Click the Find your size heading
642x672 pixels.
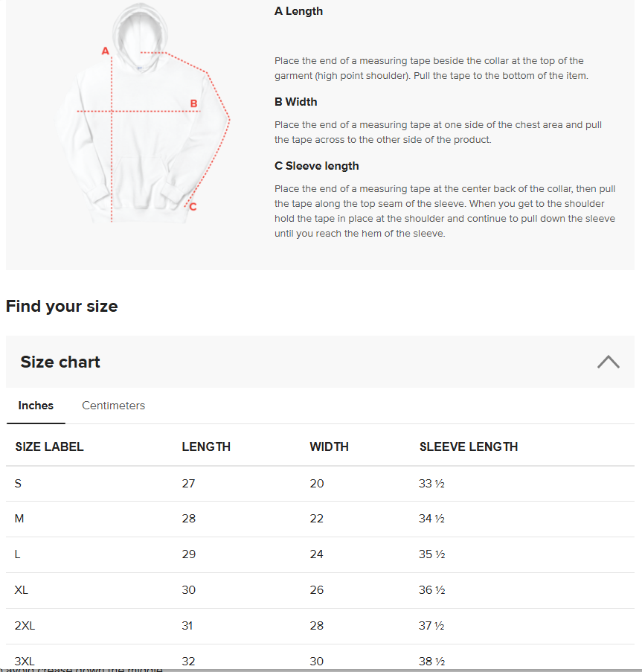click(62, 306)
